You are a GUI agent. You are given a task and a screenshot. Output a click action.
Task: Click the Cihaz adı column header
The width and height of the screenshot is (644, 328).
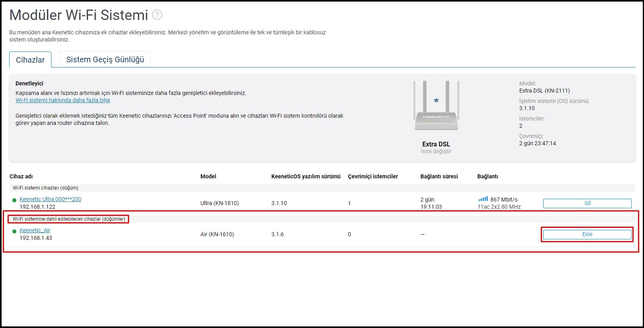point(21,176)
